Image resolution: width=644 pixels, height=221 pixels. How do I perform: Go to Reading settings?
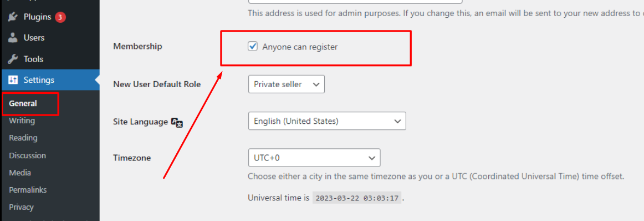coord(23,138)
